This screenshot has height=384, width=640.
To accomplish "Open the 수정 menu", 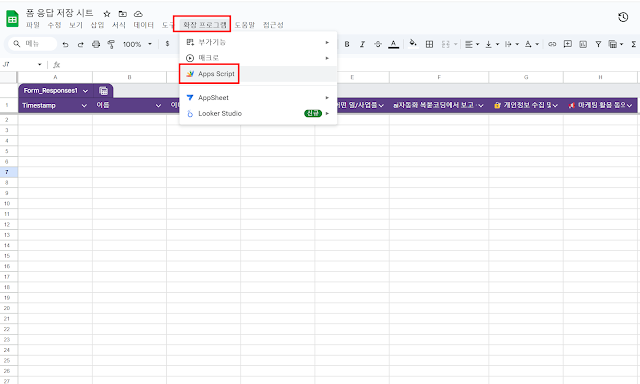I will pos(54,25).
